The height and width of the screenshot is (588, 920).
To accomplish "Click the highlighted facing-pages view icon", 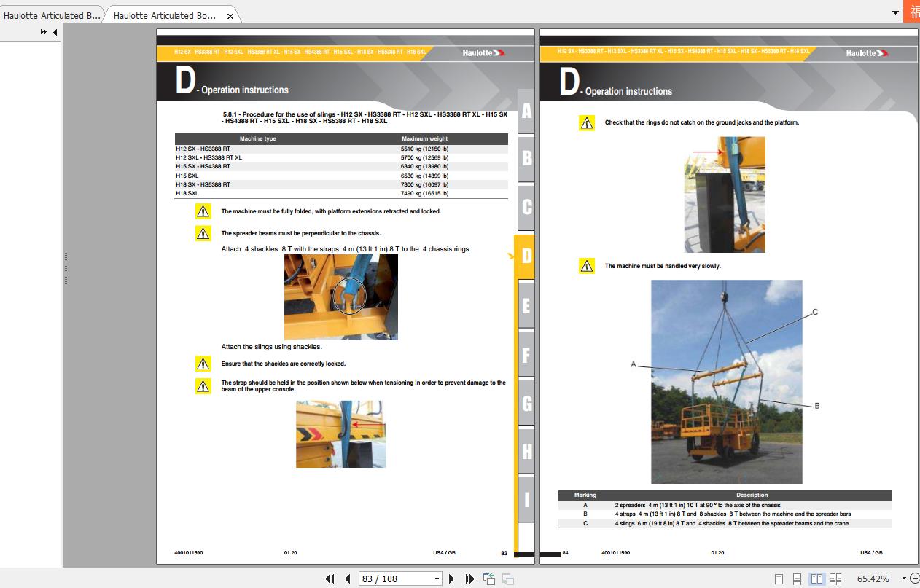I will coord(815,578).
